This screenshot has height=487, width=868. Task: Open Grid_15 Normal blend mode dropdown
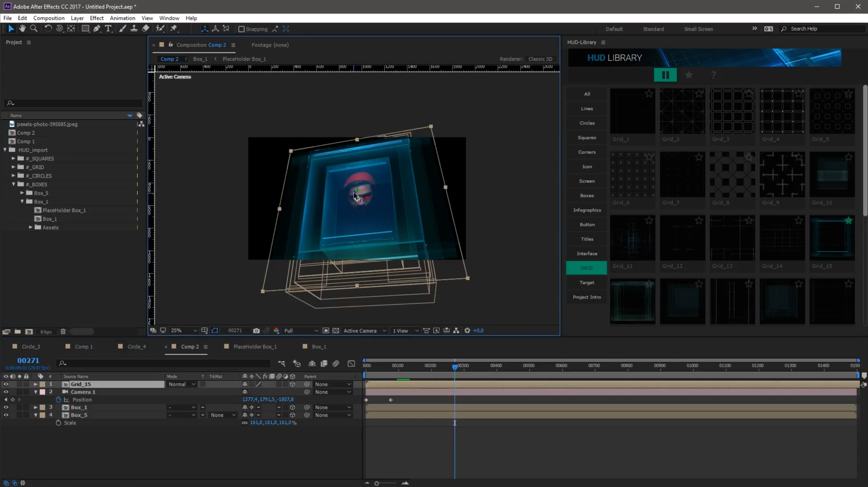[182, 384]
